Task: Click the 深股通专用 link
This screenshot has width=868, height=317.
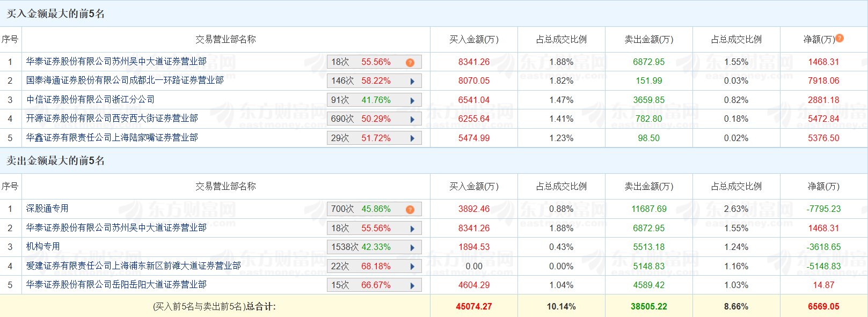Action: click(x=47, y=209)
